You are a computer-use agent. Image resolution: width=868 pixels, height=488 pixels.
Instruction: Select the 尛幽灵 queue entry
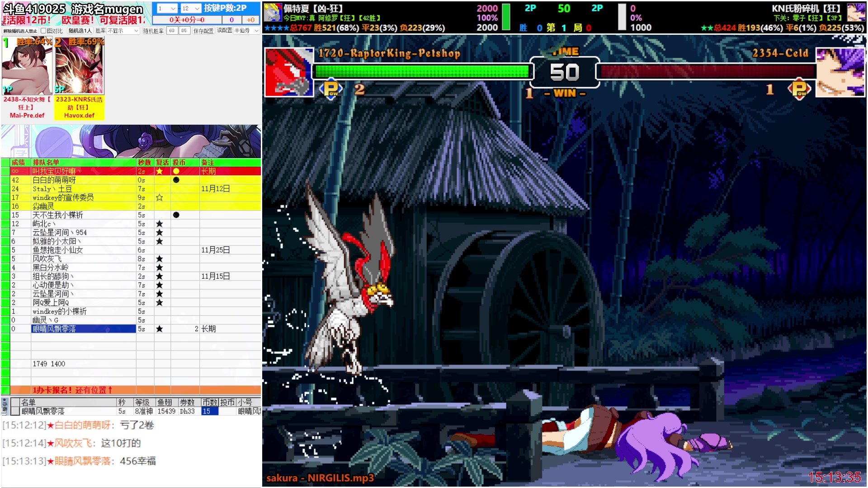pos(84,206)
